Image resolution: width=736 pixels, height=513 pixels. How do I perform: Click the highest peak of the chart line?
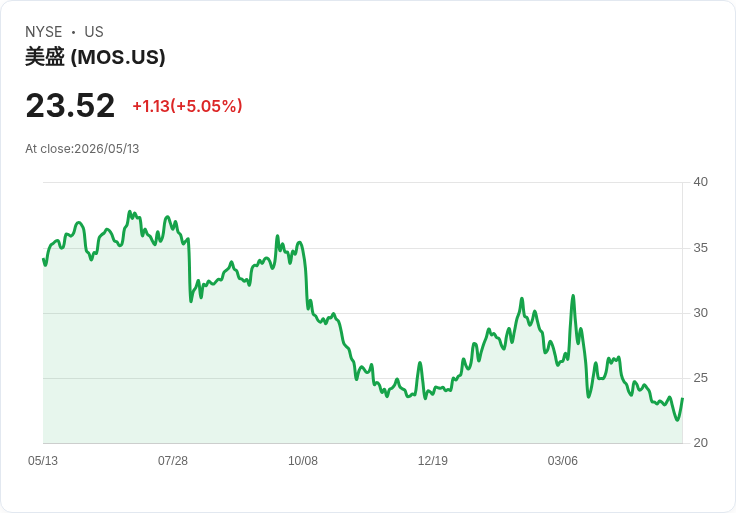click(130, 212)
